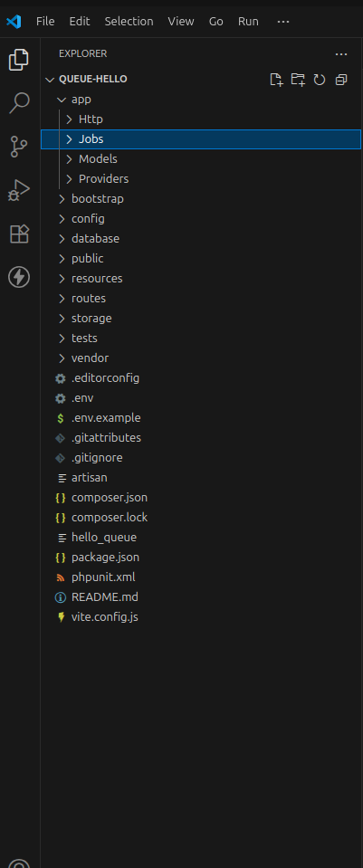This screenshot has width=363, height=868.
Task: Open the Run menu
Action: [248, 22]
